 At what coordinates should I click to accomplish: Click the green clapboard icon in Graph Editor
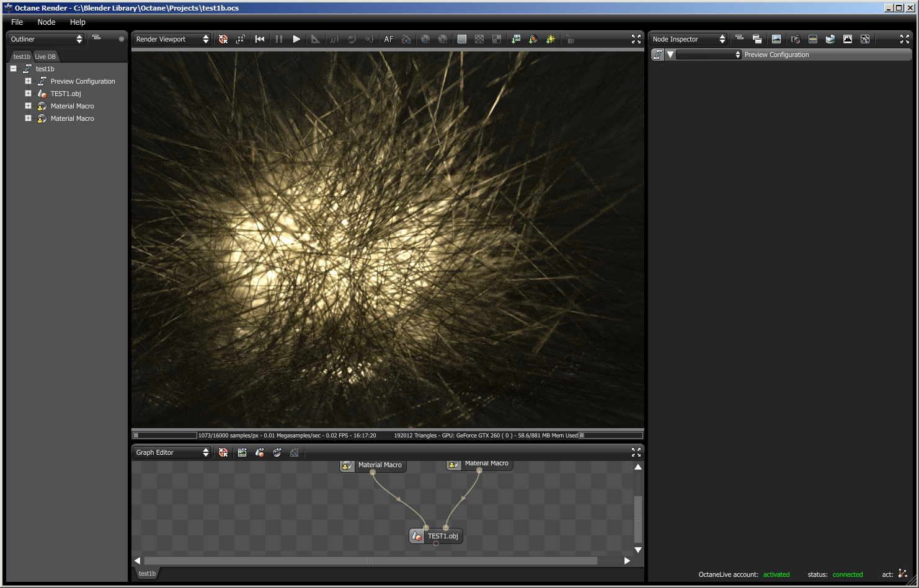(242, 452)
